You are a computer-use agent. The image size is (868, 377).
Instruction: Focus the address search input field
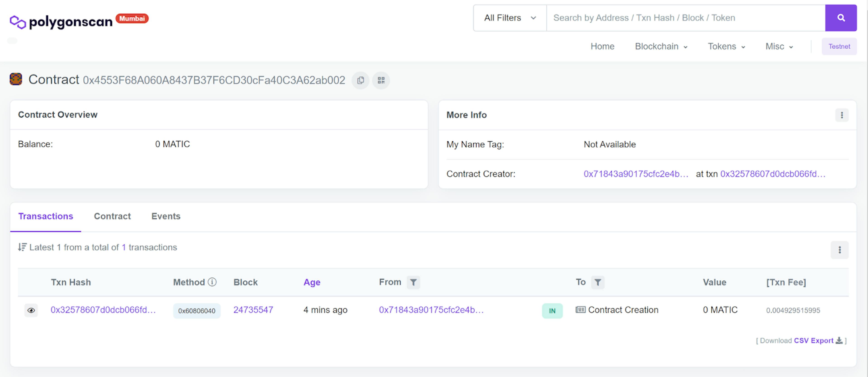(x=686, y=18)
